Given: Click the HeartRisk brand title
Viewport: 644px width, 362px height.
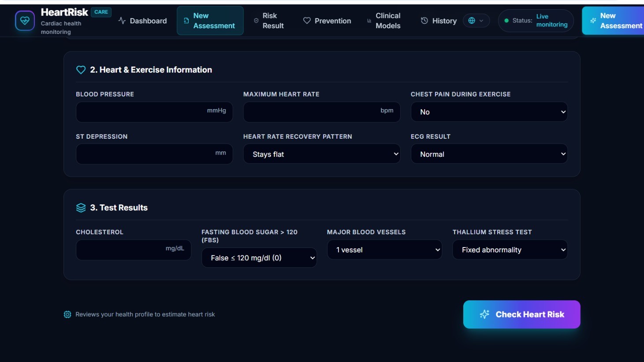Looking at the screenshot, I should (x=64, y=12).
